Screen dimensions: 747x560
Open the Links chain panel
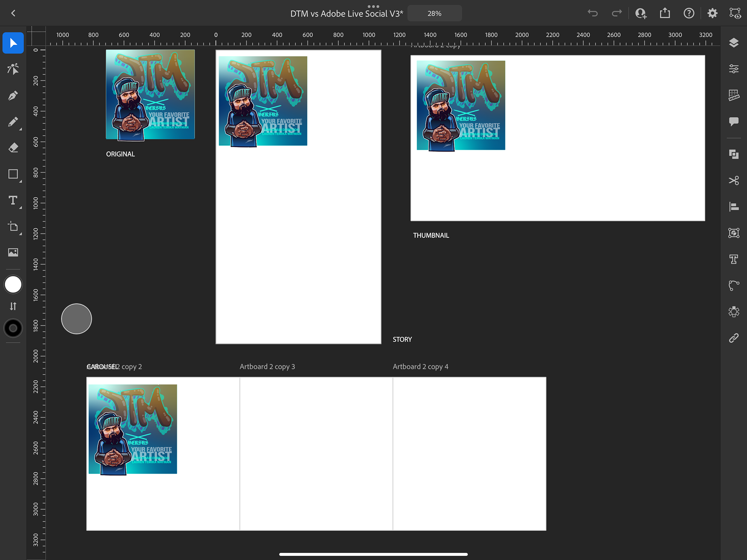pos(734,338)
